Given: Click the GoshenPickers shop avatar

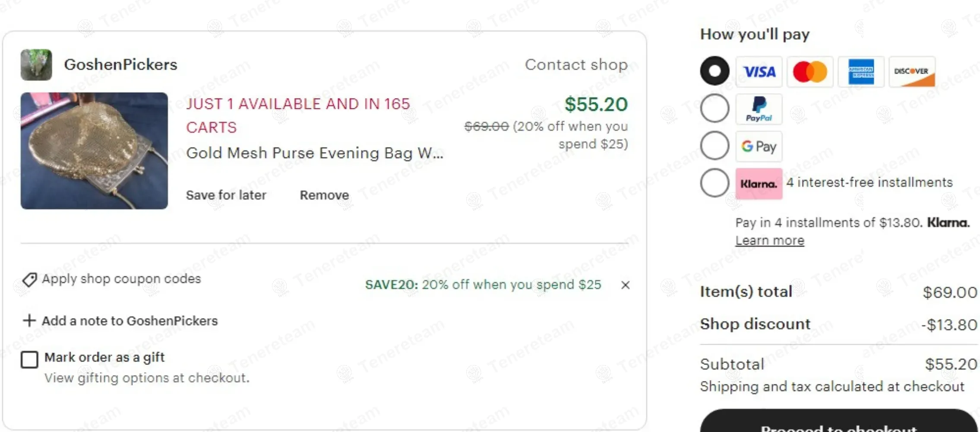Looking at the screenshot, I should pyautogui.click(x=36, y=65).
